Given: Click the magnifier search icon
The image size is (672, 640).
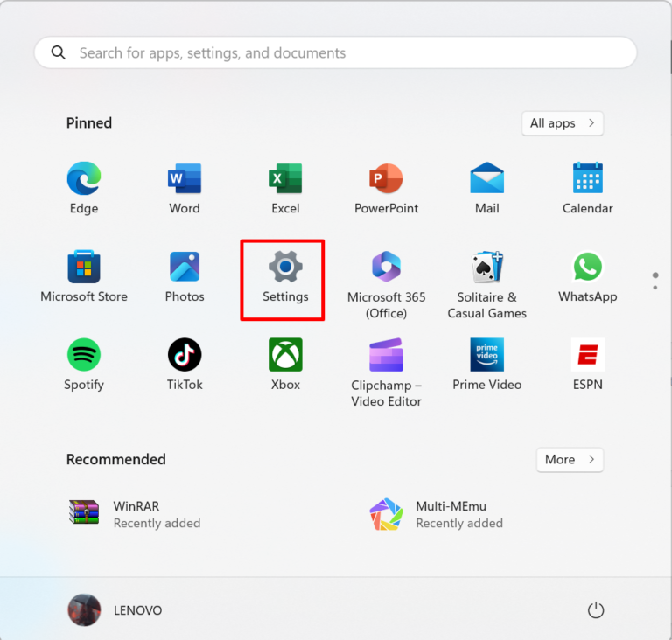Looking at the screenshot, I should click(x=59, y=52).
